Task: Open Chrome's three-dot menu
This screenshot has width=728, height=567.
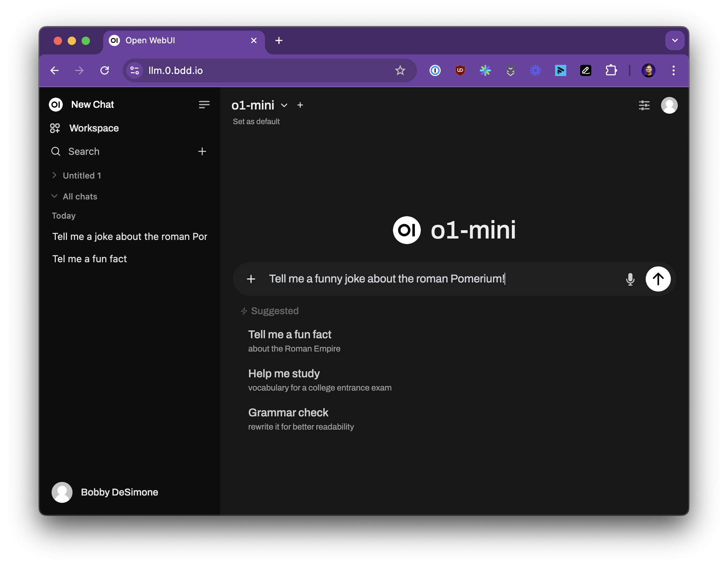Action: click(673, 70)
